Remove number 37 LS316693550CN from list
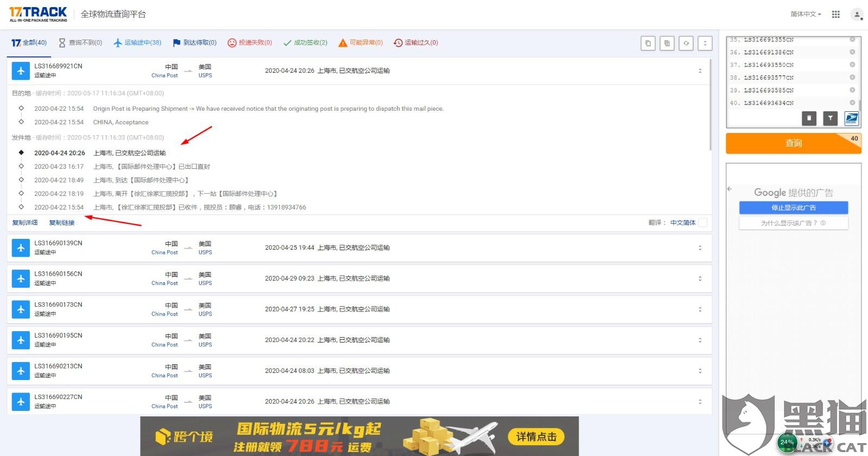Screen dimensions: 868x456 click(852, 65)
